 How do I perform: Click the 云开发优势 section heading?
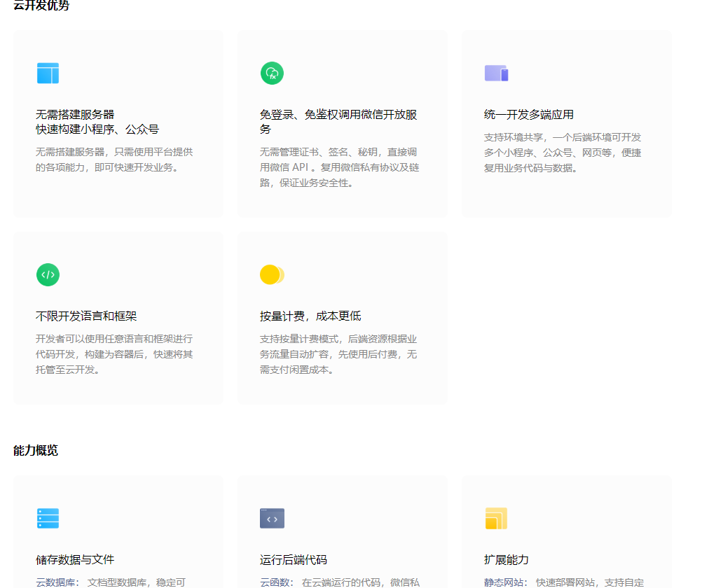click(x=41, y=6)
